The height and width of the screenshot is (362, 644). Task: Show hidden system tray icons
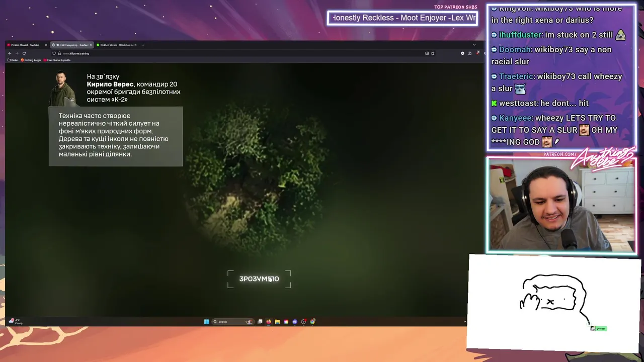click(465, 322)
